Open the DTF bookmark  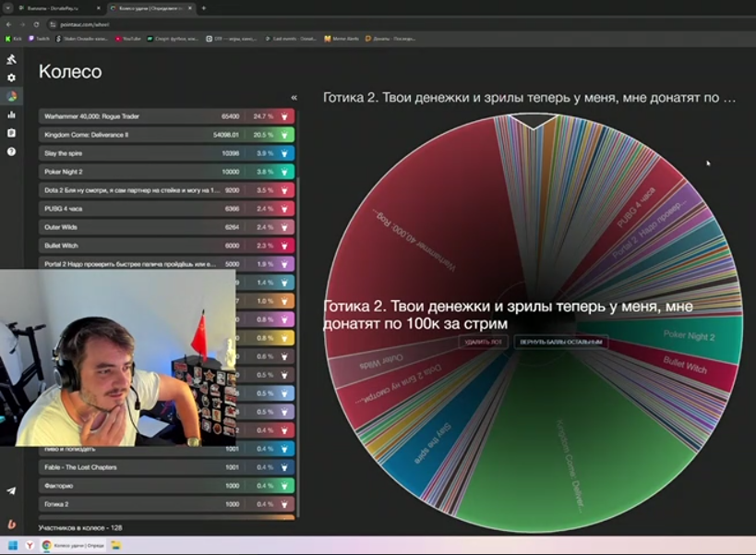[232, 39]
